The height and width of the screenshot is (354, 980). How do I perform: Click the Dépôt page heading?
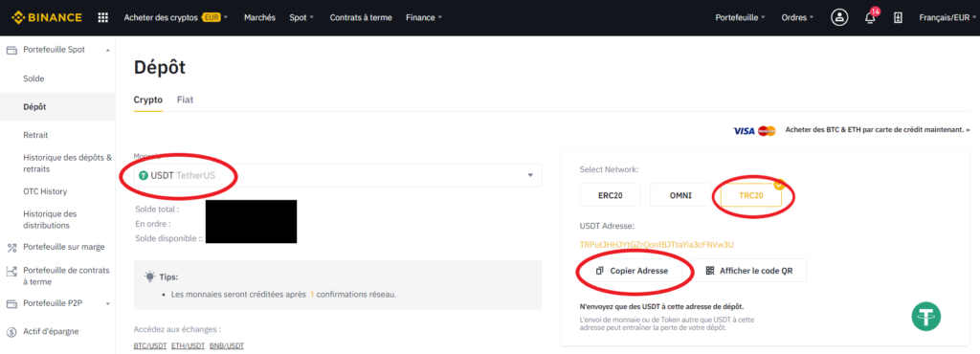coord(160,67)
